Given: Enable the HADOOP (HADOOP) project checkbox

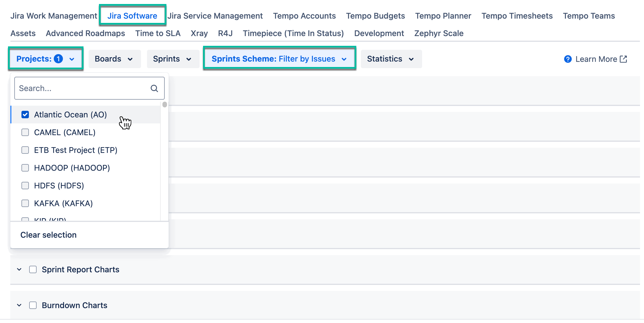Looking at the screenshot, I should tap(25, 168).
